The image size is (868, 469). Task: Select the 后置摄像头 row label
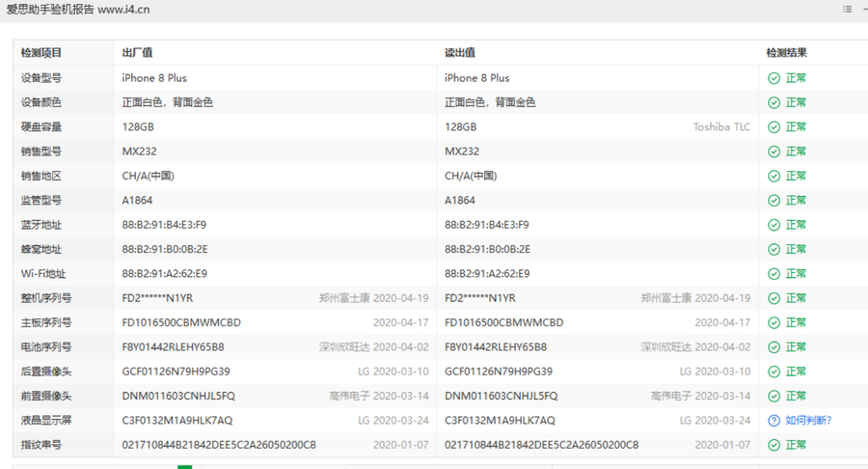pos(46,371)
